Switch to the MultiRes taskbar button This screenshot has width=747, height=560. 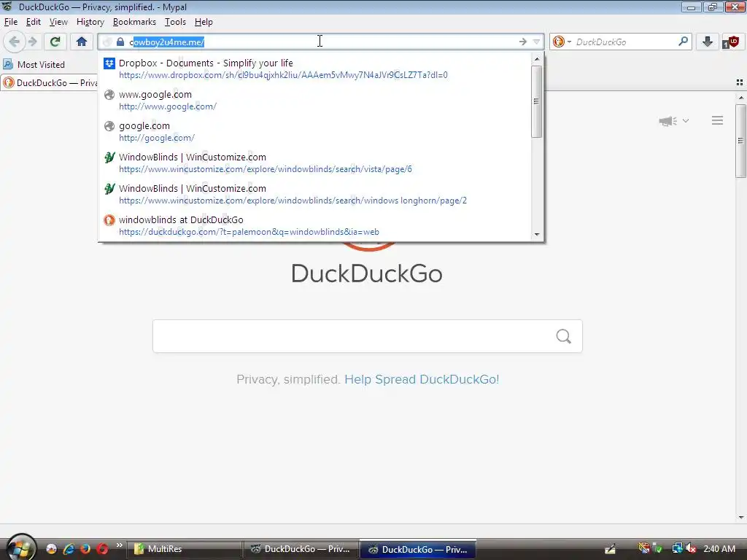[184, 549]
